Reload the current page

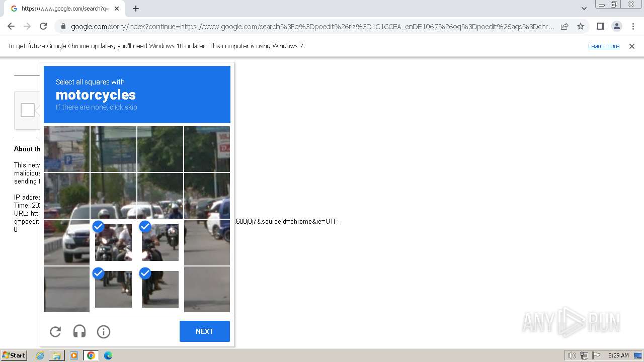[x=43, y=26]
